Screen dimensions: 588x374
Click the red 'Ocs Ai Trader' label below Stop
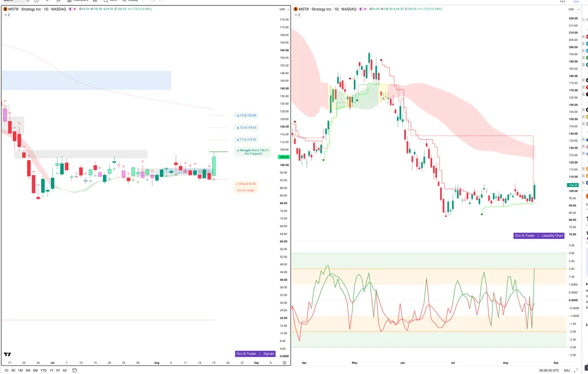[246, 190]
